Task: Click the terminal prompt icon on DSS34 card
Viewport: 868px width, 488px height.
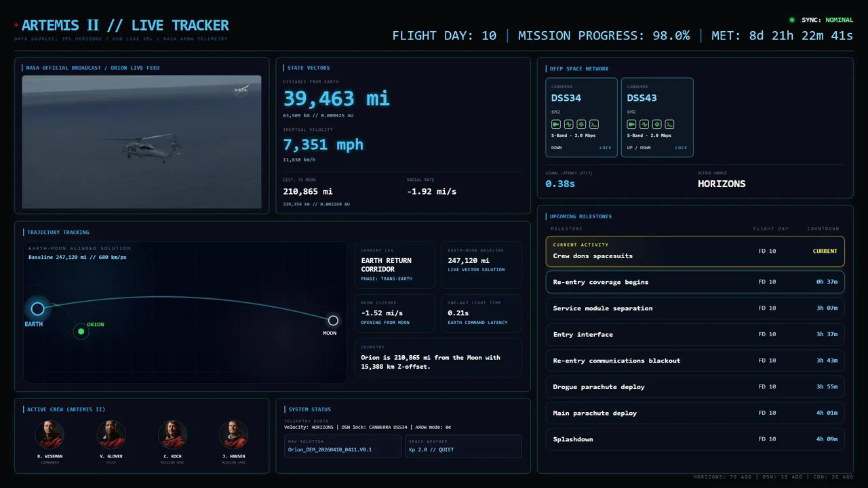Action: [593, 124]
